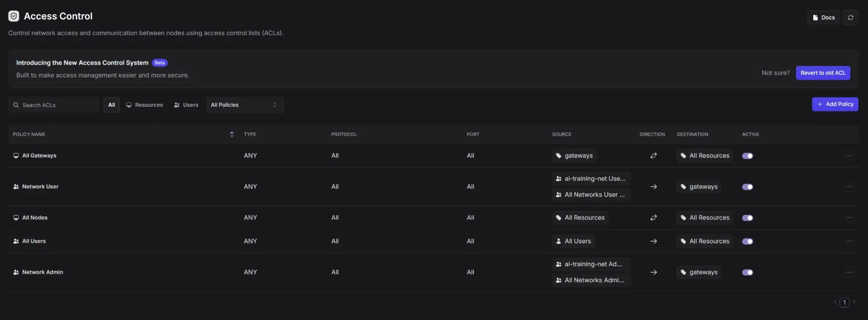Click the bidirectional arrow icon for All Gateways
The height and width of the screenshot is (320, 868).
pyautogui.click(x=653, y=156)
